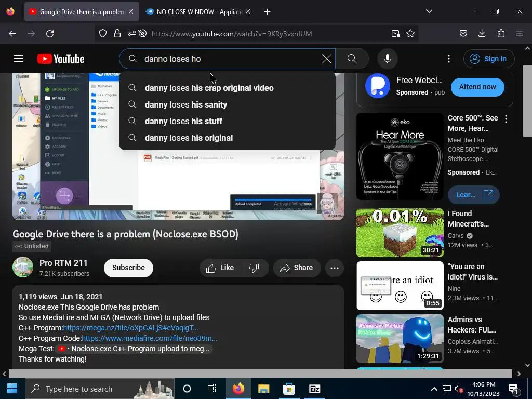
Task: Choose suggestion danny loses his crap original video
Action: pyautogui.click(x=227, y=88)
